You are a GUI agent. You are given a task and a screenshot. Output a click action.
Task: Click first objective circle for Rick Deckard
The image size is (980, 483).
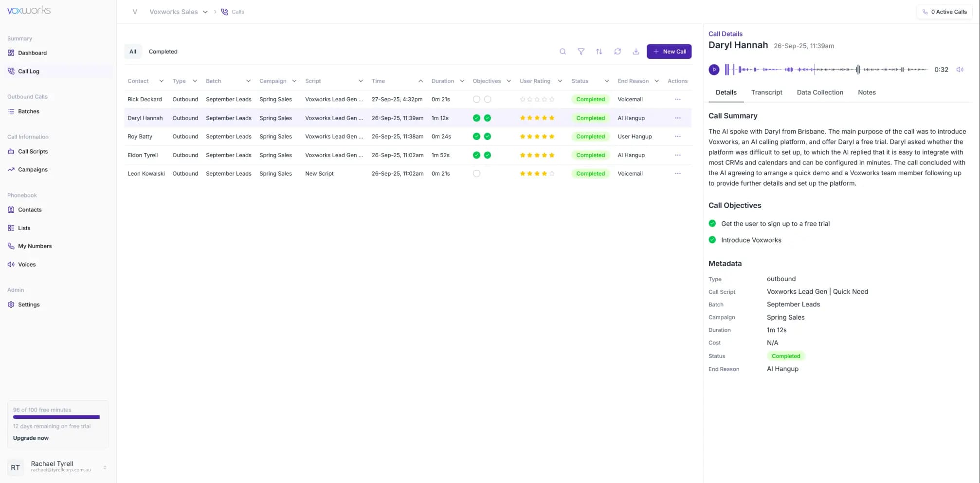click(x=476, y=99)
